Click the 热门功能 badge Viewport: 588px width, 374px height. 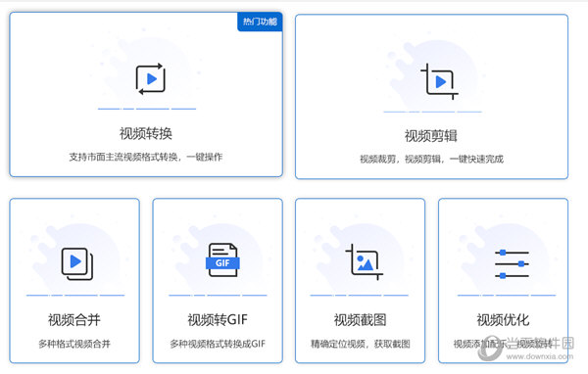click(x=260, y=22)
